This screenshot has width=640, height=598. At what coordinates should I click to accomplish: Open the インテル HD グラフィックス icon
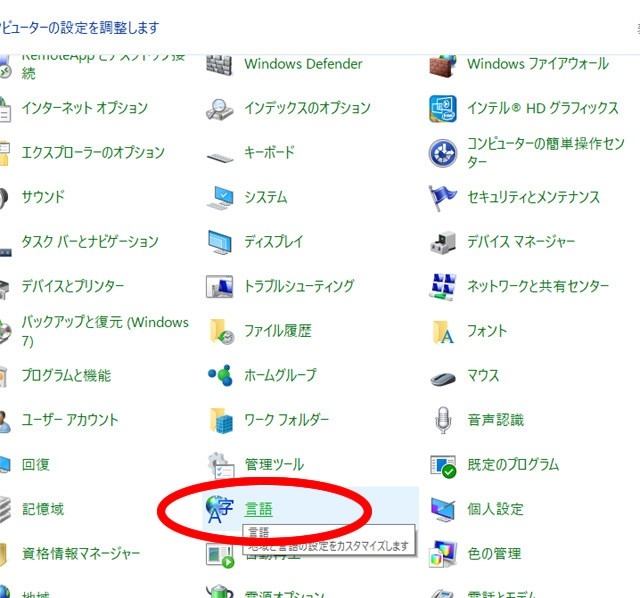point(443,108)
